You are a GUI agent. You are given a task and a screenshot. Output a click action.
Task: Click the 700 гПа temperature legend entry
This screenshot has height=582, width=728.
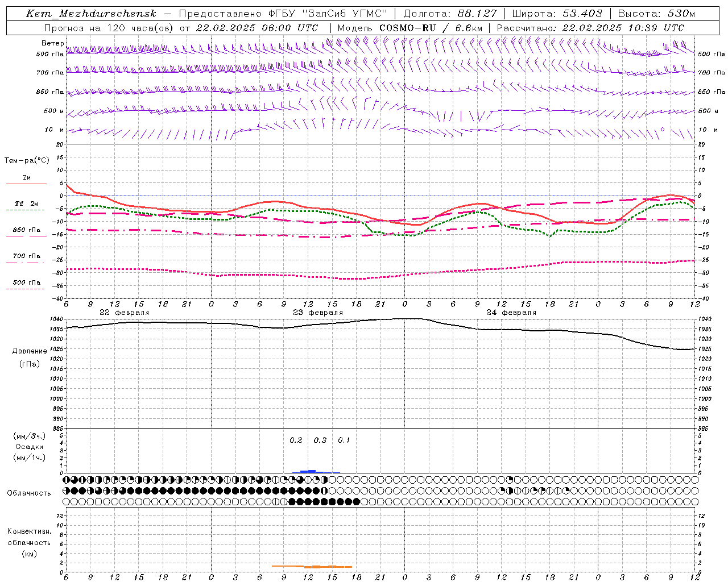[27, 256]
